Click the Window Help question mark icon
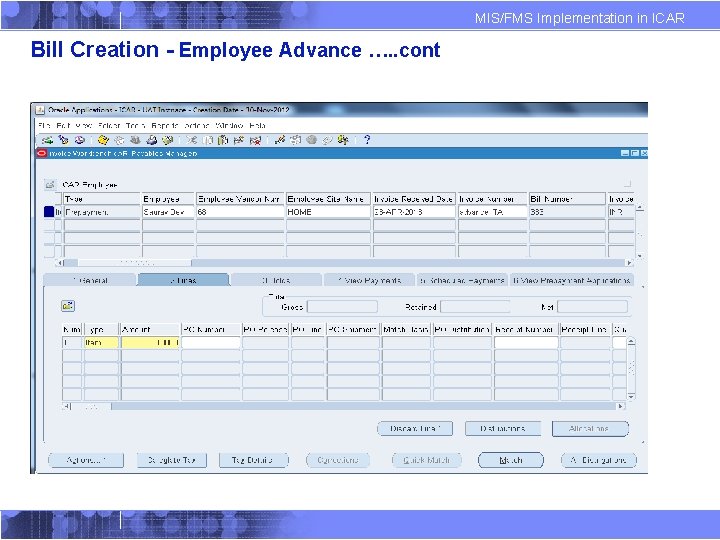 367,140
